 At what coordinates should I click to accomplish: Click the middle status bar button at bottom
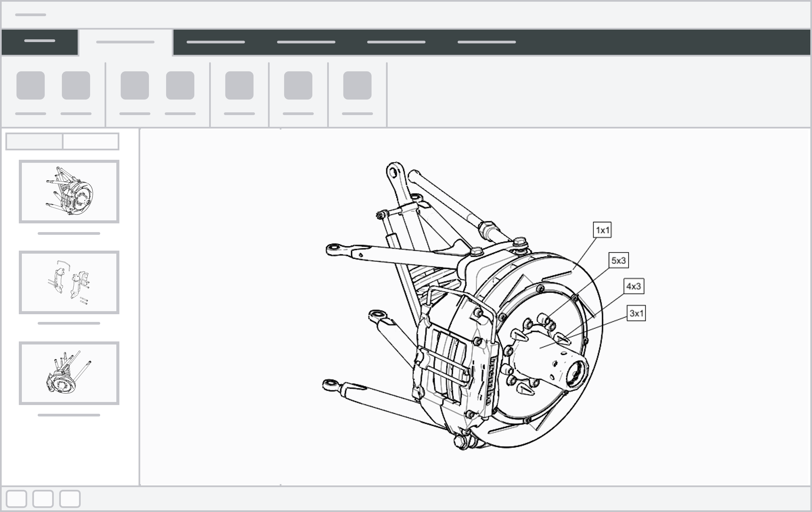pyautogui.click(x=43, y=499)
